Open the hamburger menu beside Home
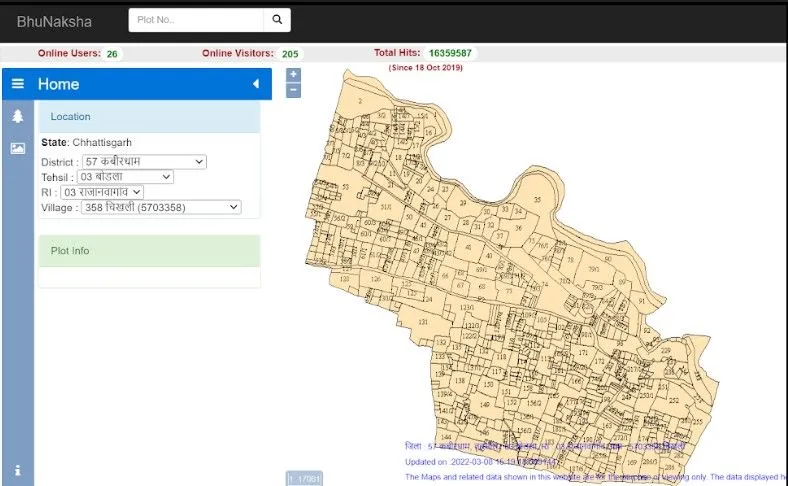The height and width of the screenshot is (486, 788). coord(17,84)
